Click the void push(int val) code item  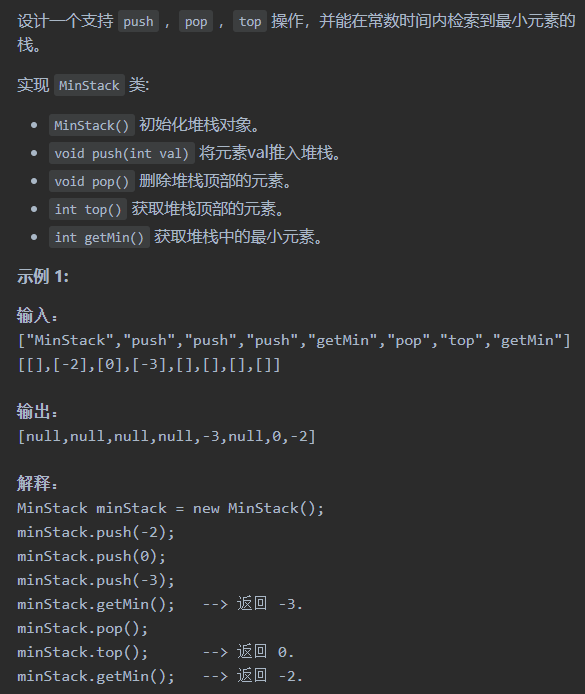[122, 154]
